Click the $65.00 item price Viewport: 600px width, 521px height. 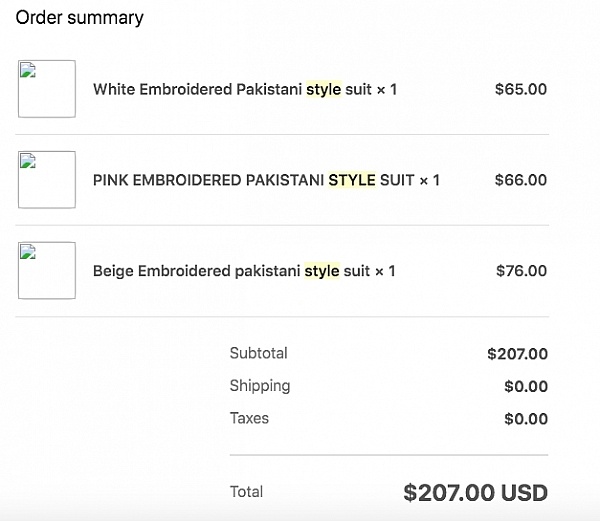[521, 90]
